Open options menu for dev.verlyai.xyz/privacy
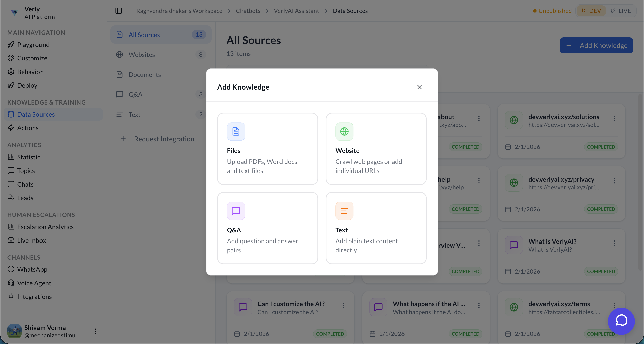The image size is (644, 344). pos(614,181)
